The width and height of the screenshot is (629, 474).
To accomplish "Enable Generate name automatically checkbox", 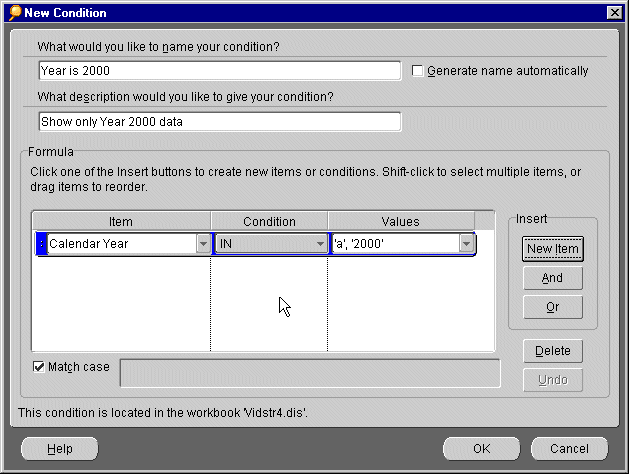I will pos(419,71).
